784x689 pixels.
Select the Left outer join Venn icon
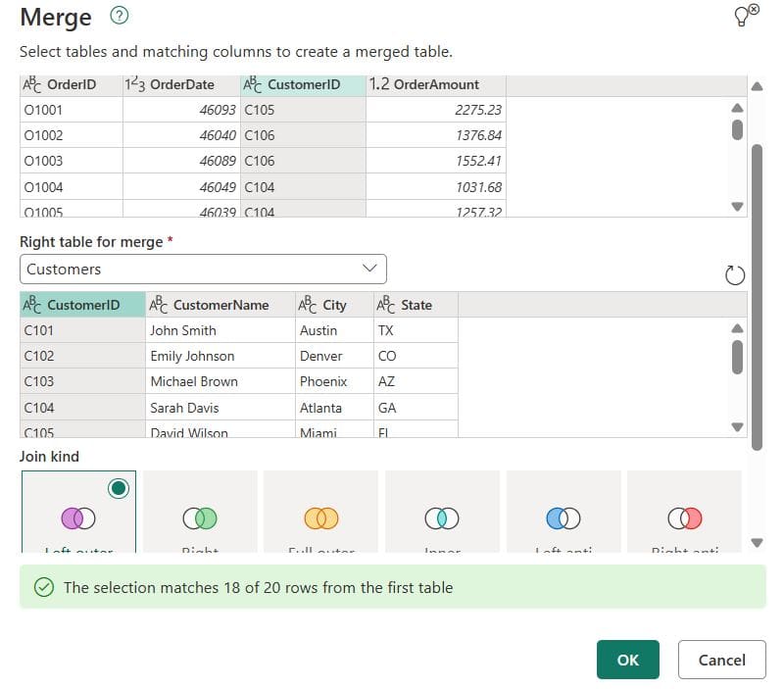tap(78, 518)
